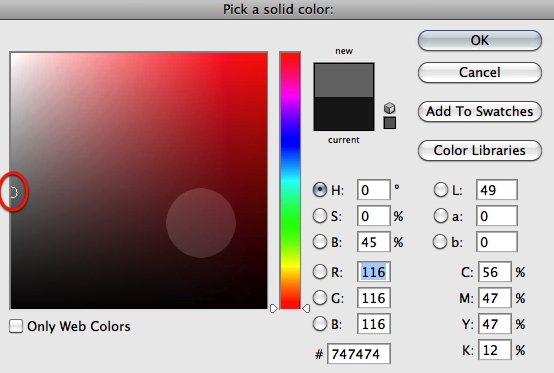
Task: Click the OK button
Action: 479,40
